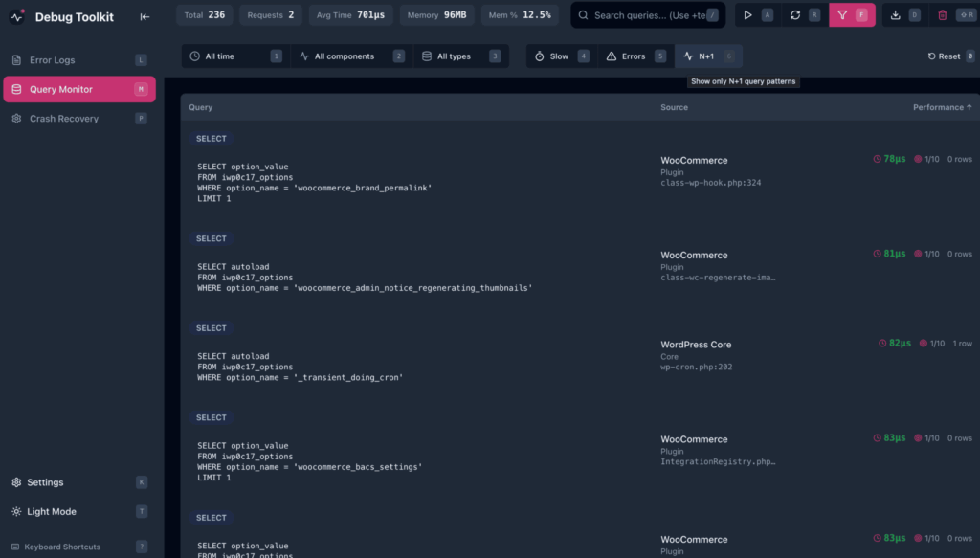Switch to Light Mode
Screen dimensions: 980x558
52,511
